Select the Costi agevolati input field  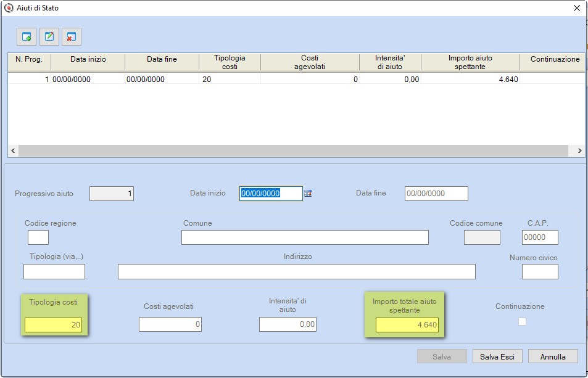pyautogui.click(x=170, y=324)
